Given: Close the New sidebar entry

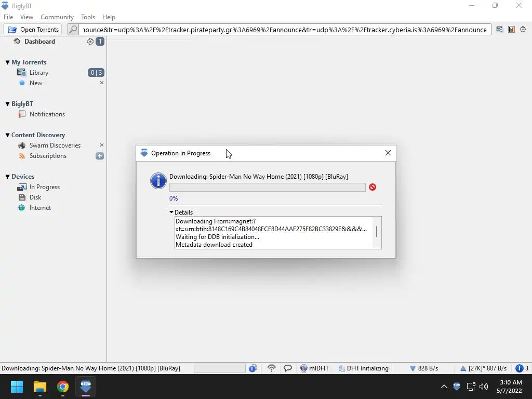Looking at the screenshot, I should click(x=101, y=83).
